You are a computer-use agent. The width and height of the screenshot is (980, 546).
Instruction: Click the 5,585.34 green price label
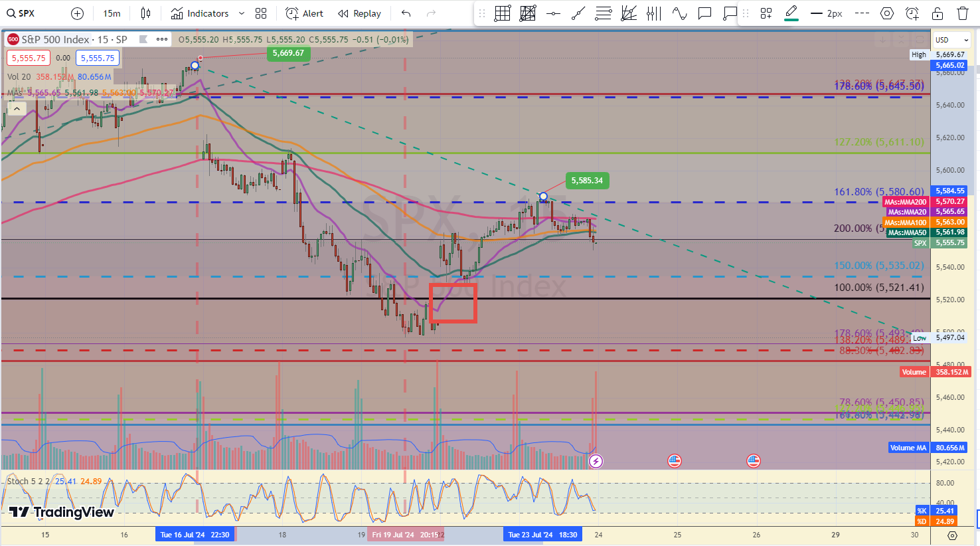pyautogui.click(x=587, y=181)
